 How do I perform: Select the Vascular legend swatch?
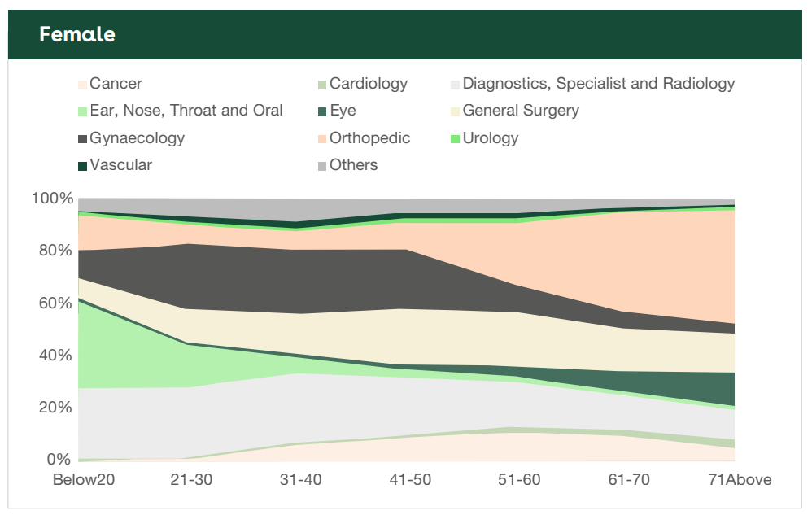pyautogui.click(x=82, y=165)
